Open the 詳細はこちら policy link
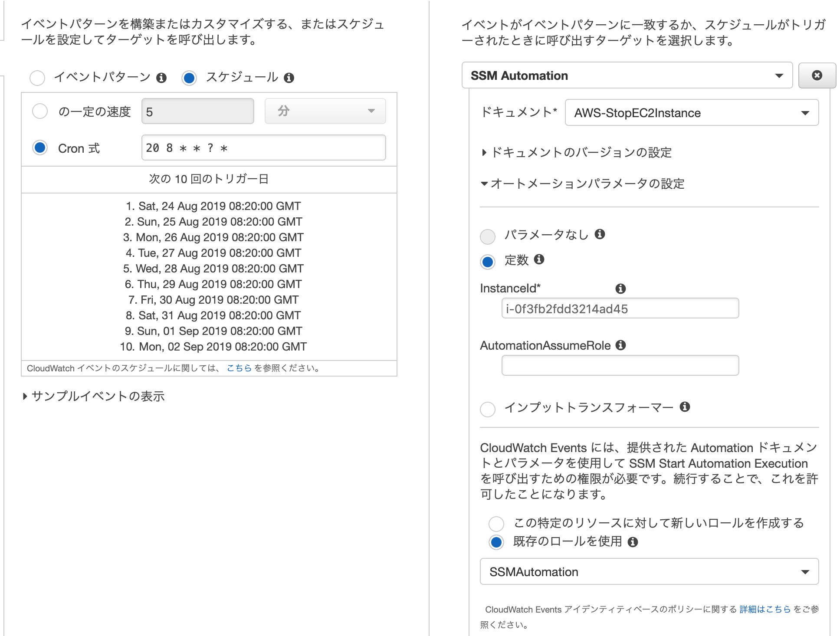840x636 pixels. click(765, 609)
